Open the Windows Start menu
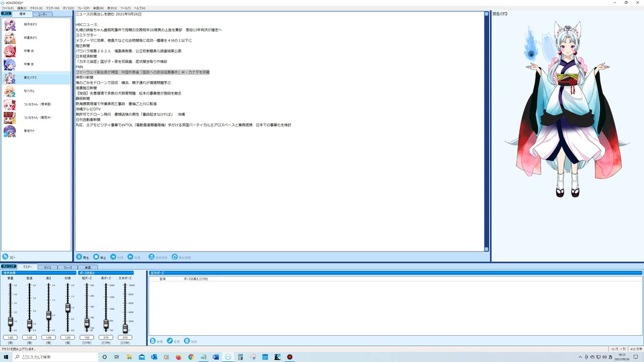644x362 pixels. [x=6, y=357]
